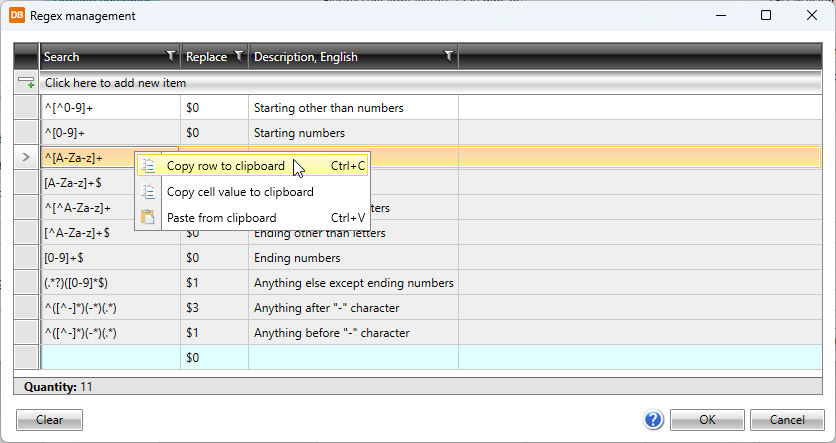Image resolution: width=836 pixels, height=443 pixels.
Task: Choose Paste from clipboard menu entry
Action: pos(221,217)
